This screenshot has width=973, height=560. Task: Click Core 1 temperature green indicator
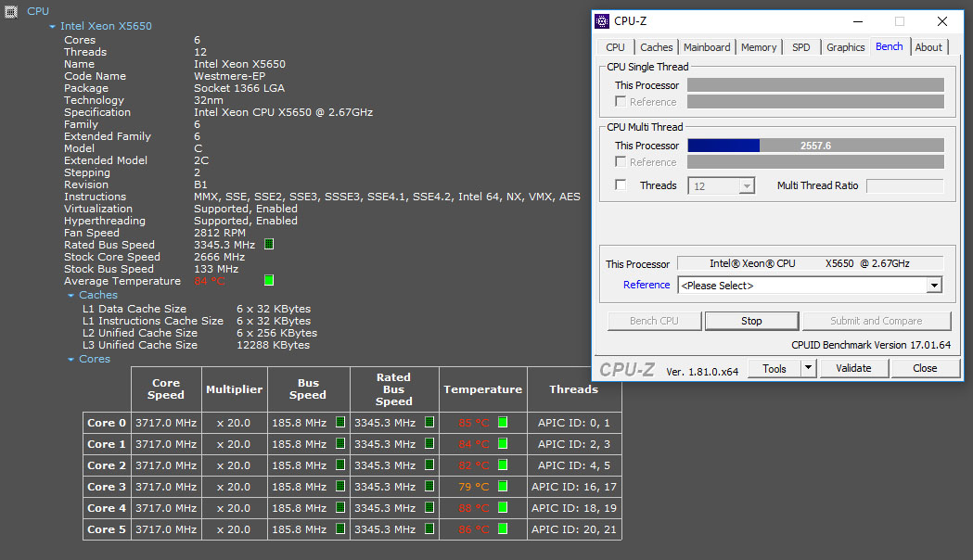pos(503,443)
